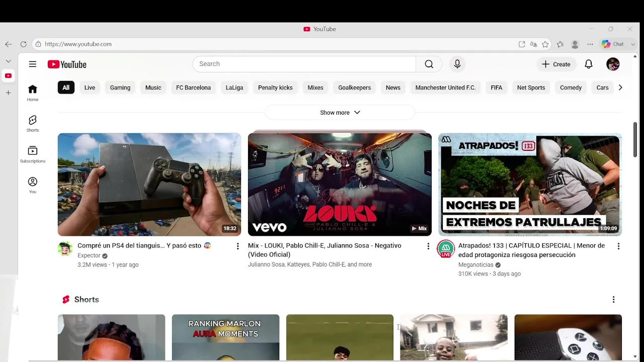The width and height of the screenshot is (644, 362).
Task: Open the Copilot Chat button
Action: [x=613, y=44]
